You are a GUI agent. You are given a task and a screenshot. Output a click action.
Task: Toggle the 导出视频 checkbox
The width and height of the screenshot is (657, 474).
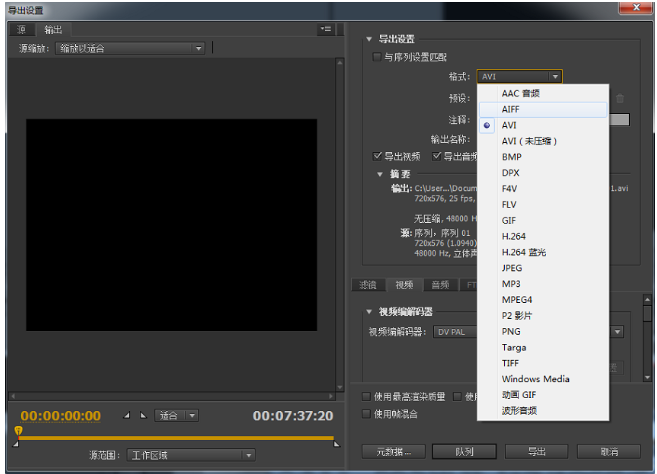click(x=377, y=156)
